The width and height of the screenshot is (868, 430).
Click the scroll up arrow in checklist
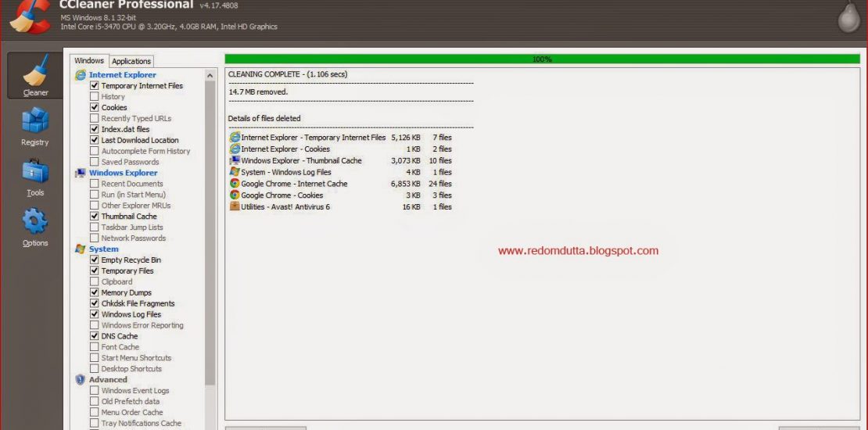pyautogui.click(x=210, y=75)
